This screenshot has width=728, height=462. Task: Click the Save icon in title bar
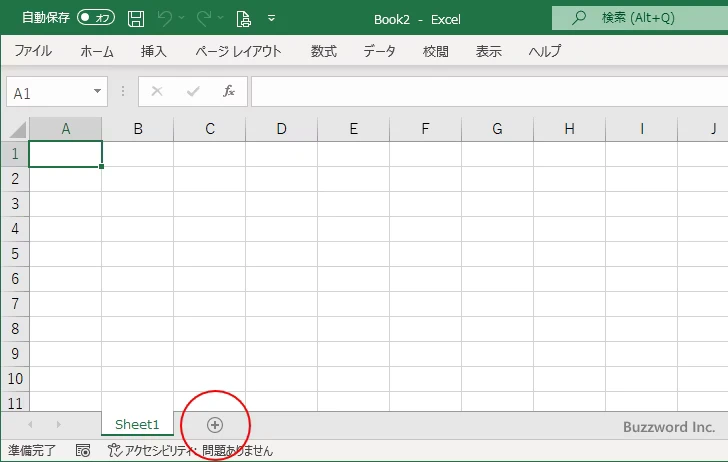[x=136, y=18]
